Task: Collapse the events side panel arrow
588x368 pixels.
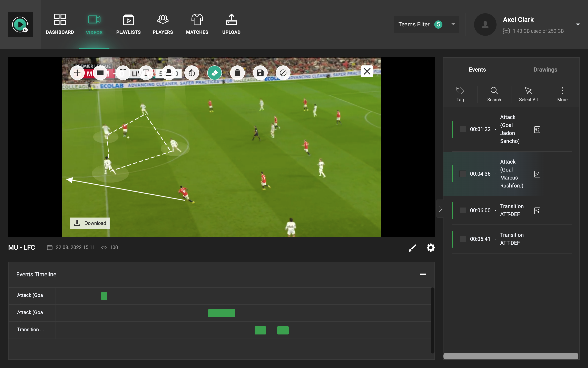Action: point(440,209)
